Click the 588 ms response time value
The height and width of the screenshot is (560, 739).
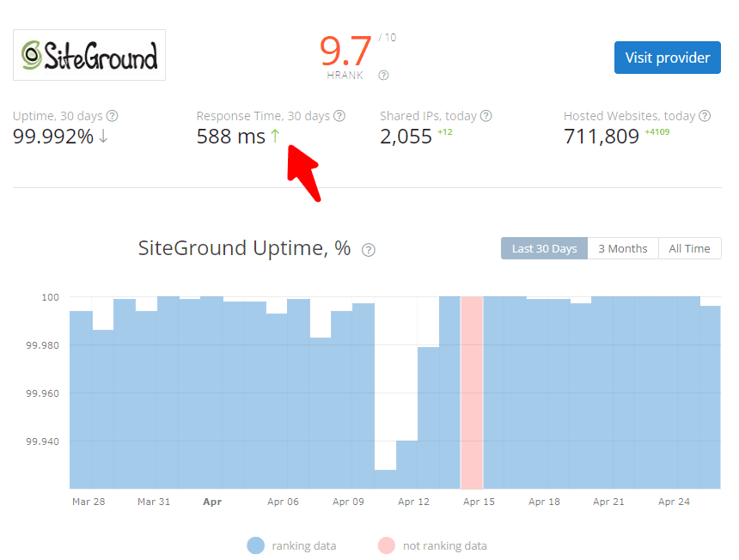[x=231, y=137]
